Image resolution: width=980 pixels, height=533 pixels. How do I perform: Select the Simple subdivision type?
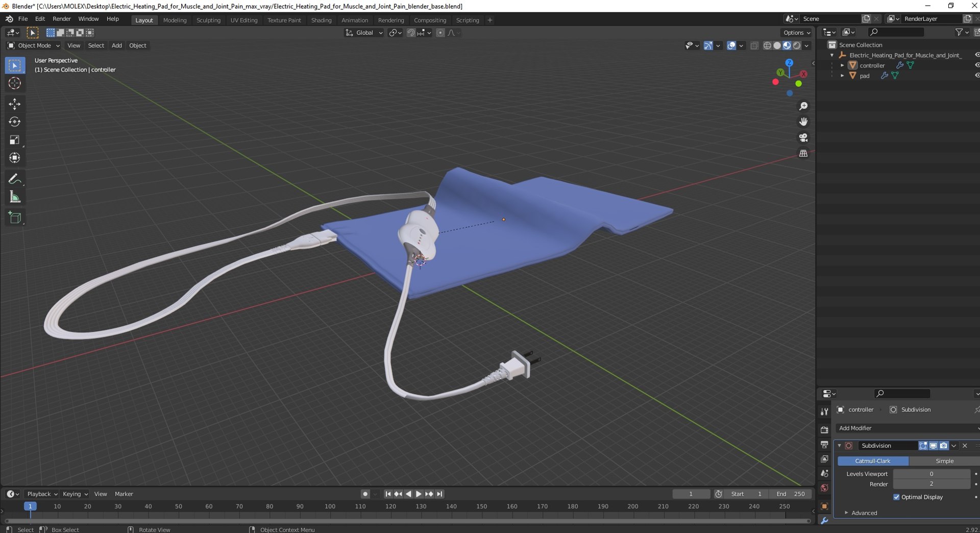point(944,461)
